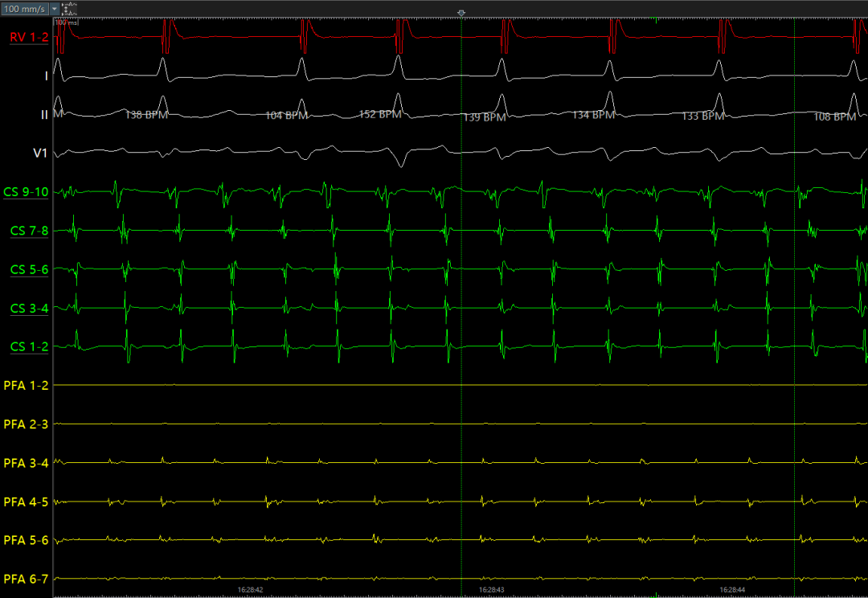The height and width of the screenshot is (598, 868).
Task: Click the caliper arrow marker on top ruler
Action: [461, 14]
